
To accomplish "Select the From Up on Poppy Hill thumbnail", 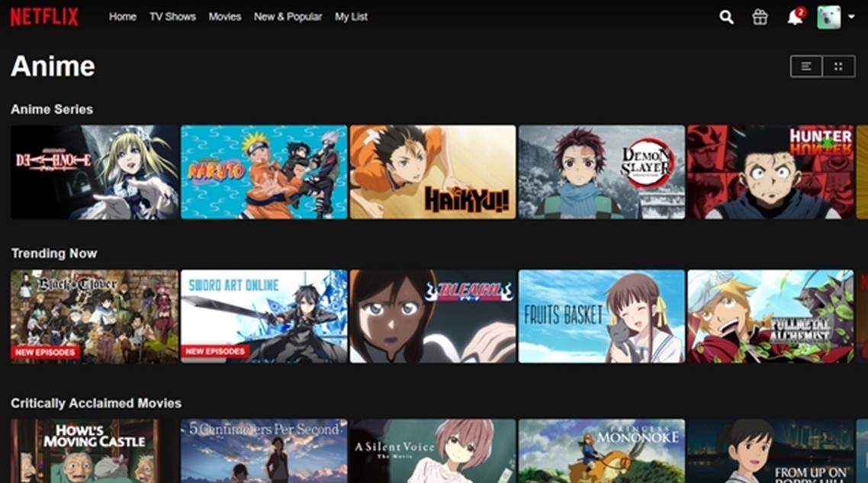I will point(770,451).
